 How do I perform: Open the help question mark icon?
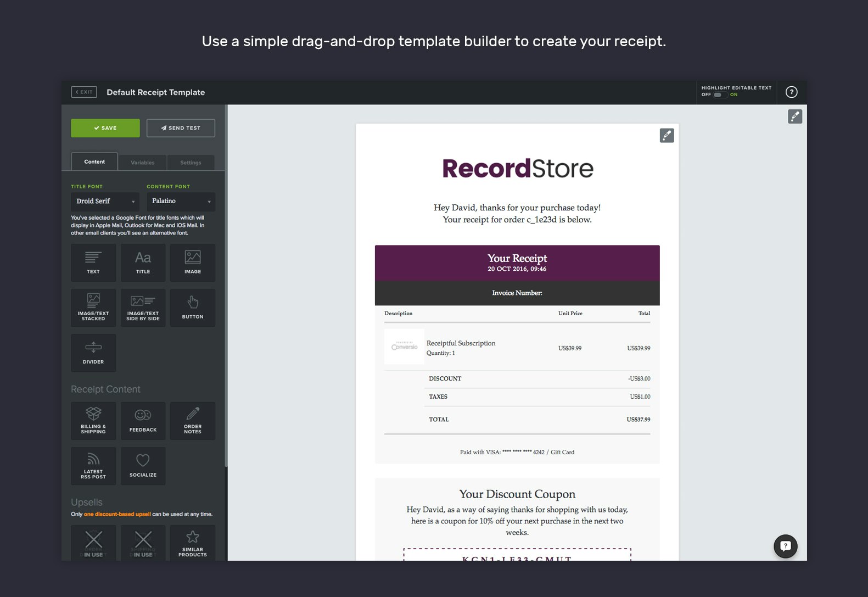(791, 92)
